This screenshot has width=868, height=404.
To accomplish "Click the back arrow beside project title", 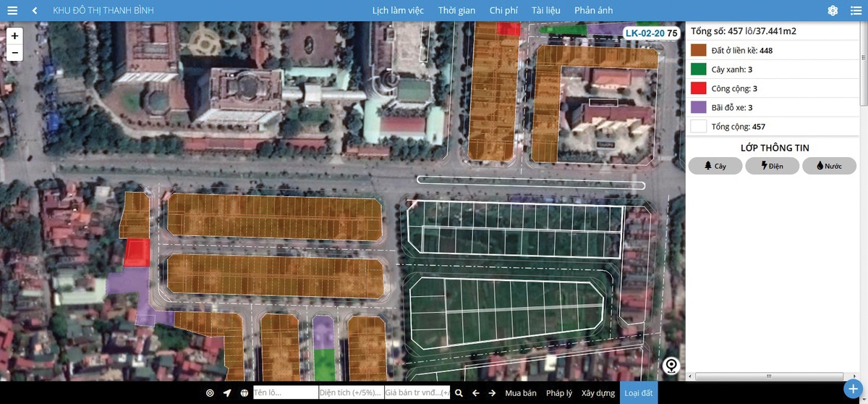I will 35,11.
